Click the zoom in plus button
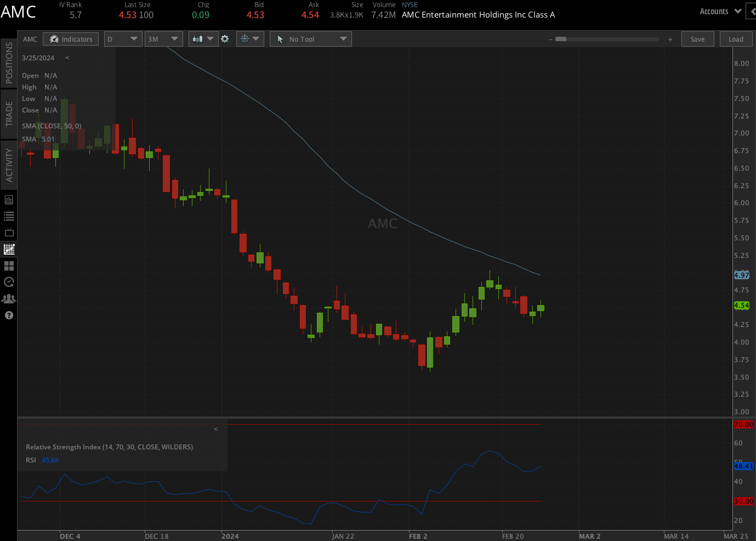Viewport: 756px width, 541px height. pyautogui.click(x=670, y=40)
